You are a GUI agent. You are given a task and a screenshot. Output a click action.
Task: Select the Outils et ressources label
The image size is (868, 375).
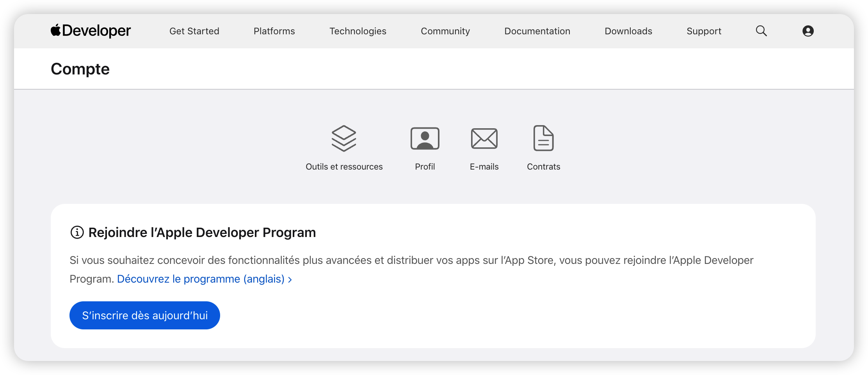click(344, 167)
